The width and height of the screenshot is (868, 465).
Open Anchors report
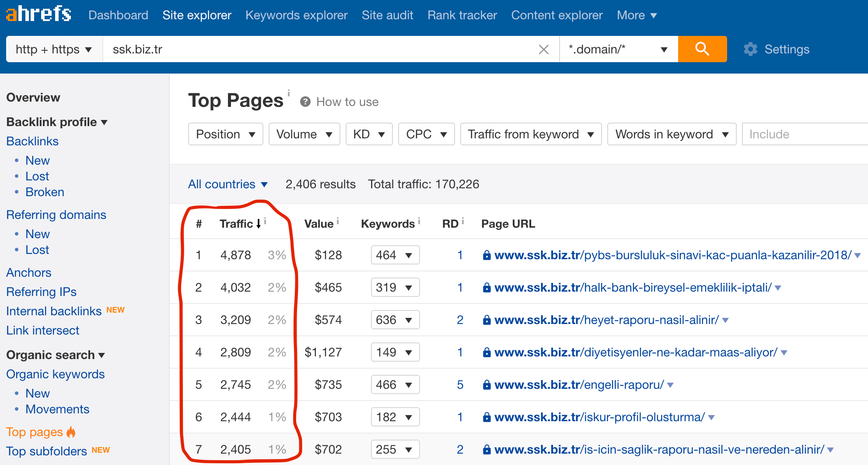(x=29, y=272)
